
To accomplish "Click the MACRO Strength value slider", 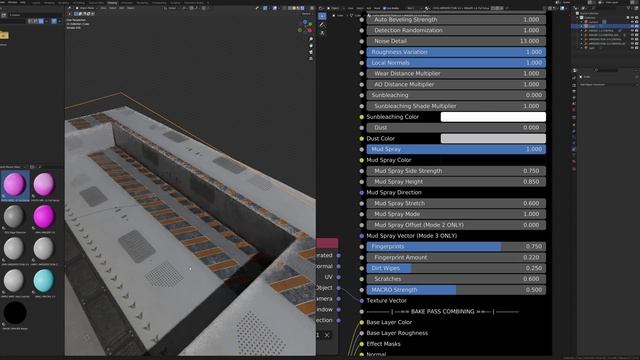I will coord(456,290).
